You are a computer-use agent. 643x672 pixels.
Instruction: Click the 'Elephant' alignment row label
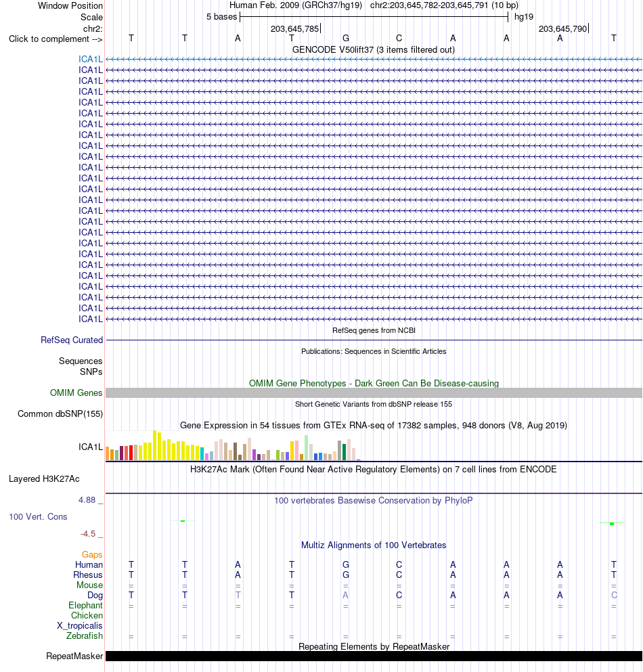coord(86,605)
